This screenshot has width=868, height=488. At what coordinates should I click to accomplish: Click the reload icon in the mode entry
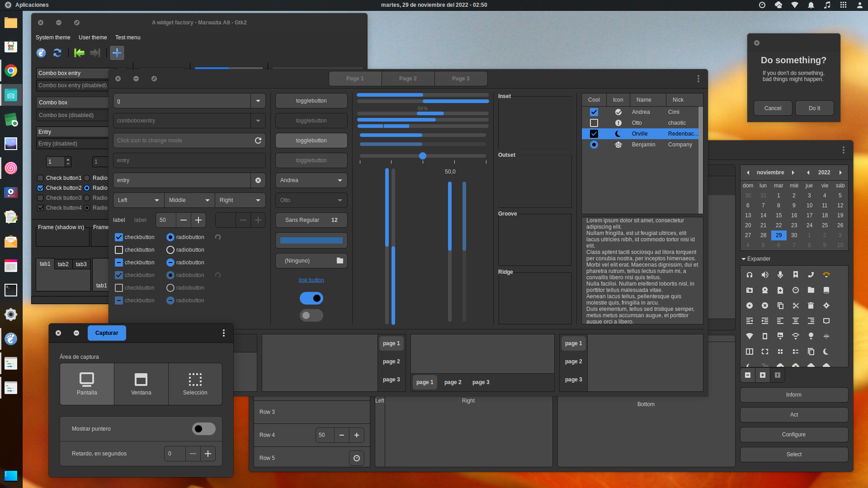(258, 141)
